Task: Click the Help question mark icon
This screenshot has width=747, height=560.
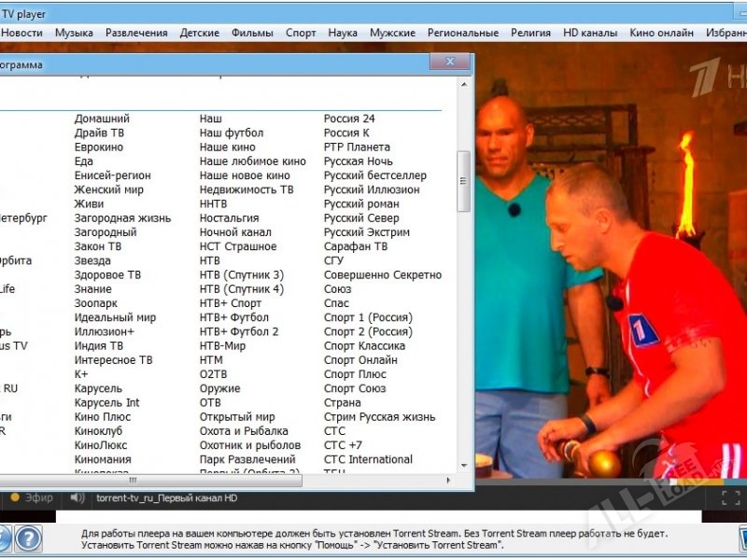Action: point(29,539)
